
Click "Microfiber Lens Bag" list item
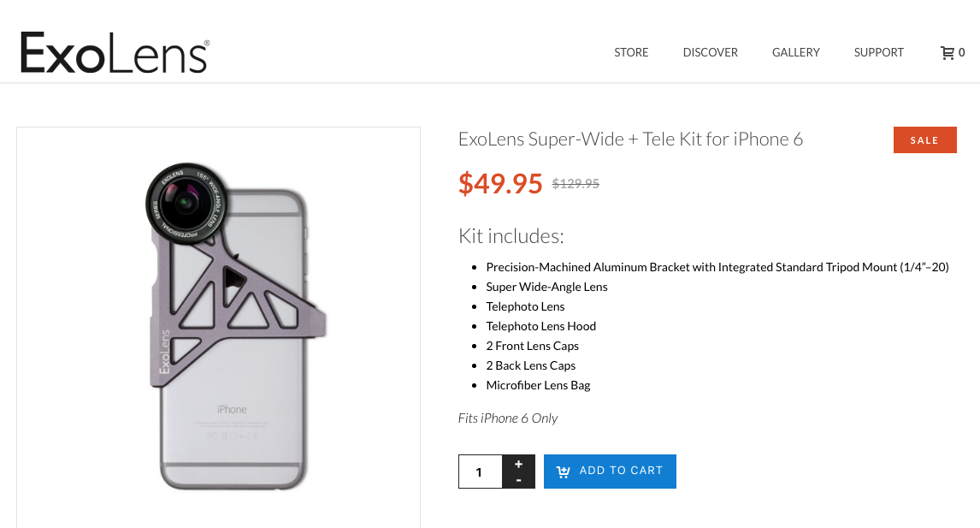(x=538, y=385)
